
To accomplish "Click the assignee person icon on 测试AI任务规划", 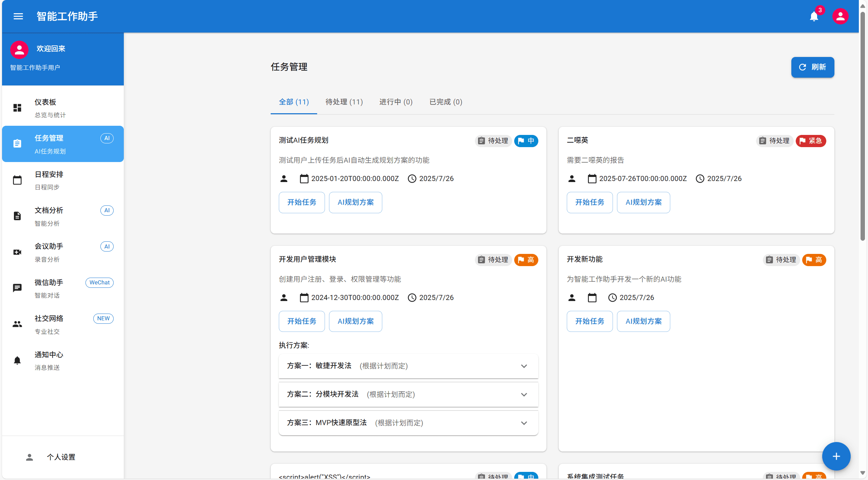I will pos(284,179).
